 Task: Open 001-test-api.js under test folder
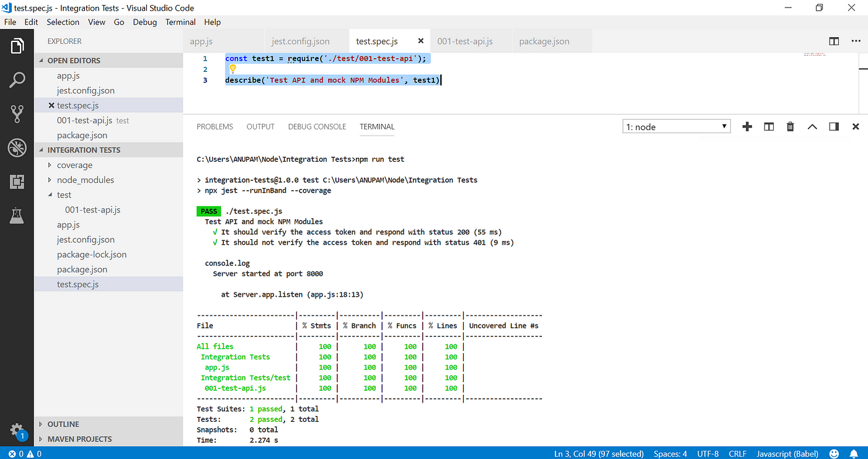(92, 210)
